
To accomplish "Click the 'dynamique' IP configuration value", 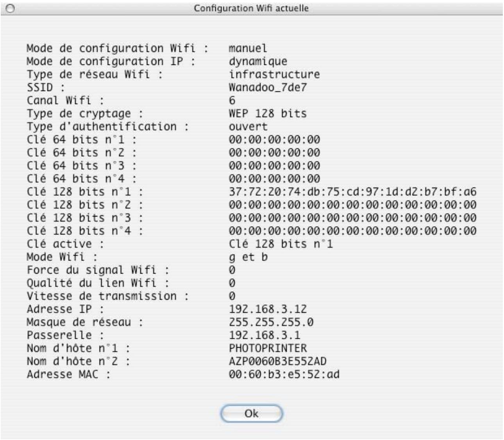I will (258, 62).
